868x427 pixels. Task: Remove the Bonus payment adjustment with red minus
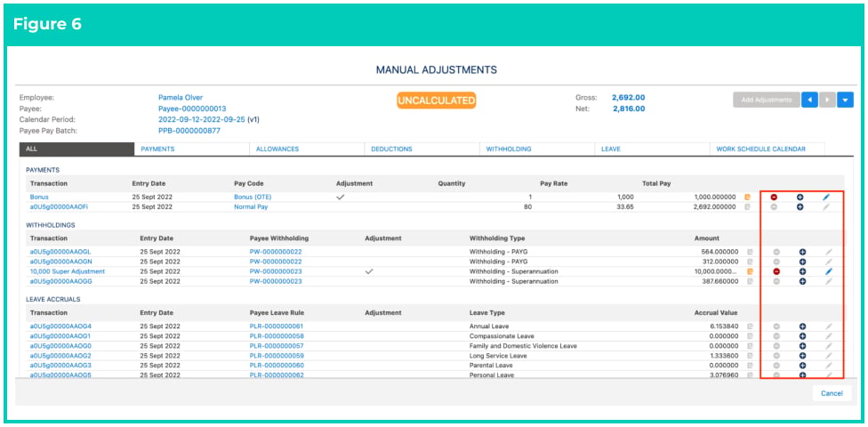774,197
